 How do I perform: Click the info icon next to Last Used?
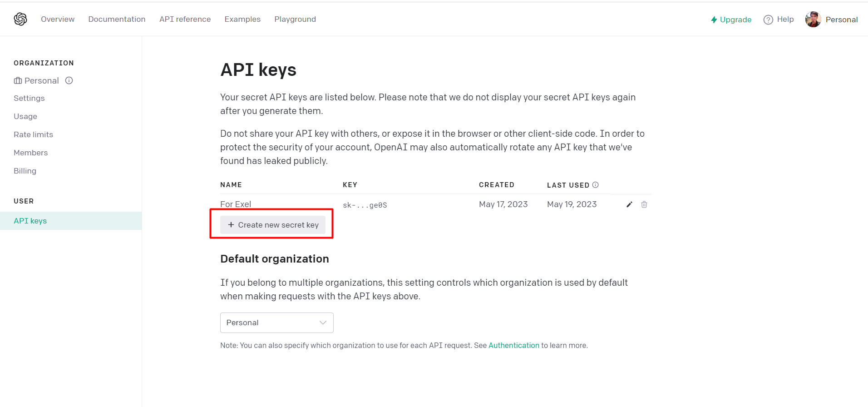pyautogui.click(x=595, y=185)
